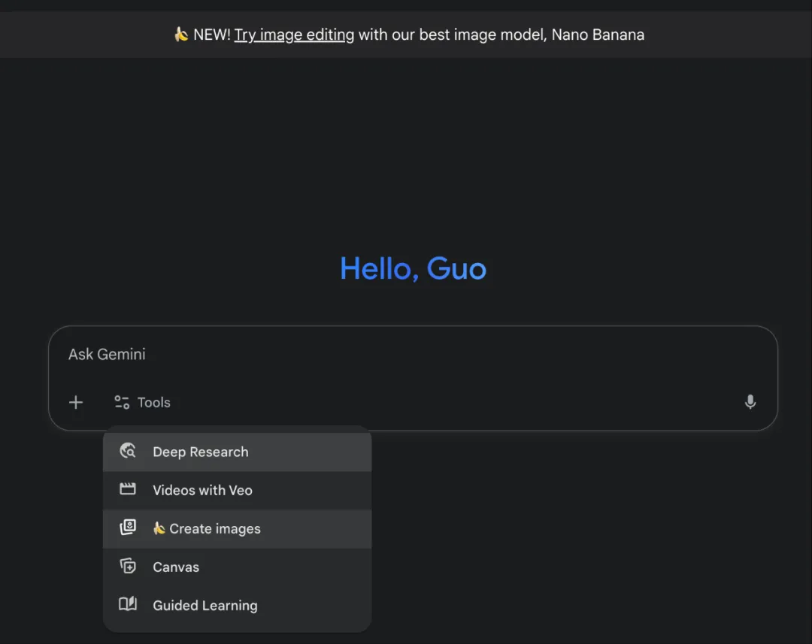Click the banana emoji beside Create images

point(159,528)
